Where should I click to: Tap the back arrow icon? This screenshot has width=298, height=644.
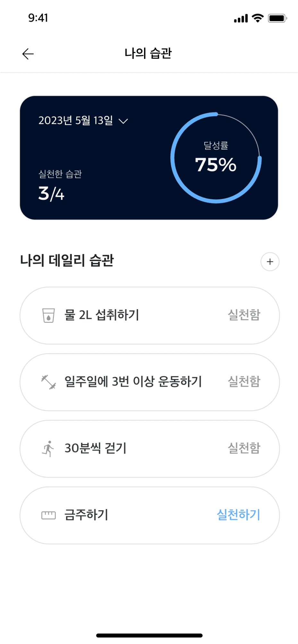tap(28, 54)
